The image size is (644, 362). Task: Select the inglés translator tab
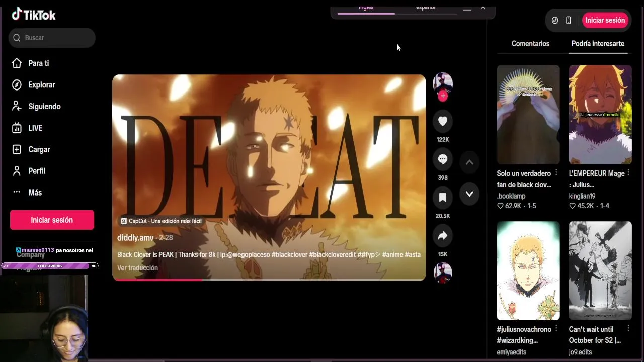pos(366,8)
